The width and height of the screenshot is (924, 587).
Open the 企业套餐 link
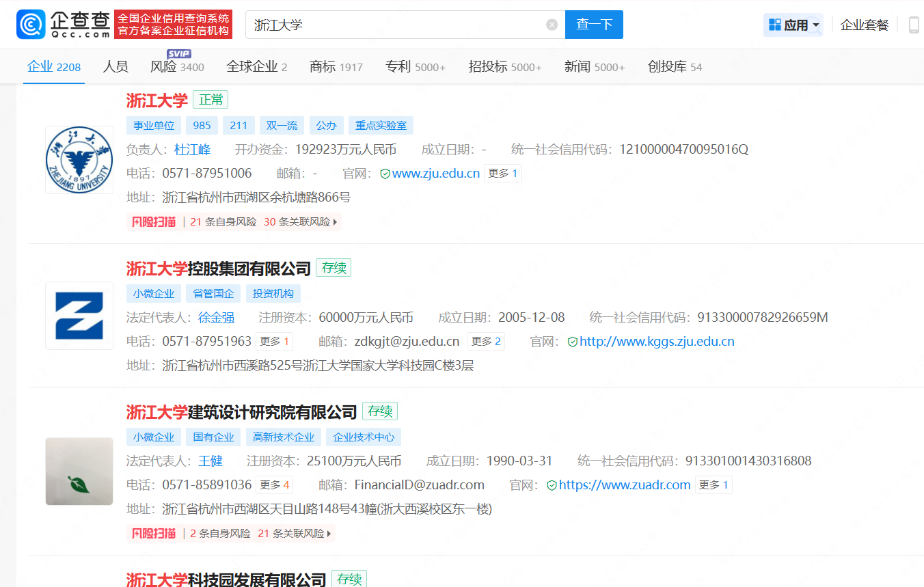tap(865, 25)
